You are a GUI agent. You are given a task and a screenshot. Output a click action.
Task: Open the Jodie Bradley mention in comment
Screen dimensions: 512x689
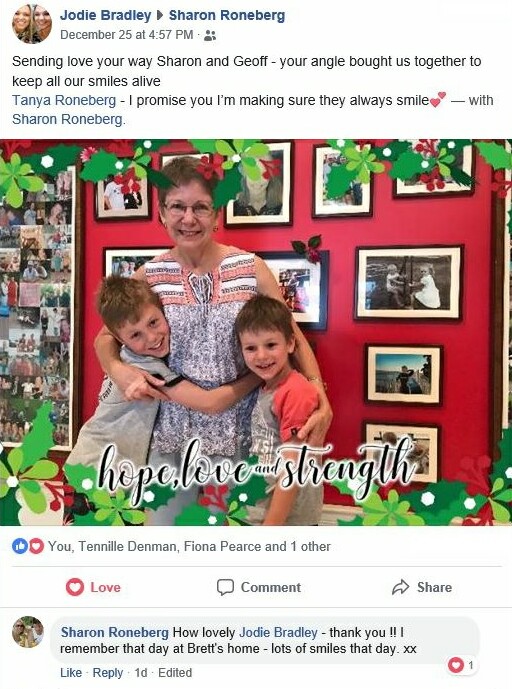278,633
